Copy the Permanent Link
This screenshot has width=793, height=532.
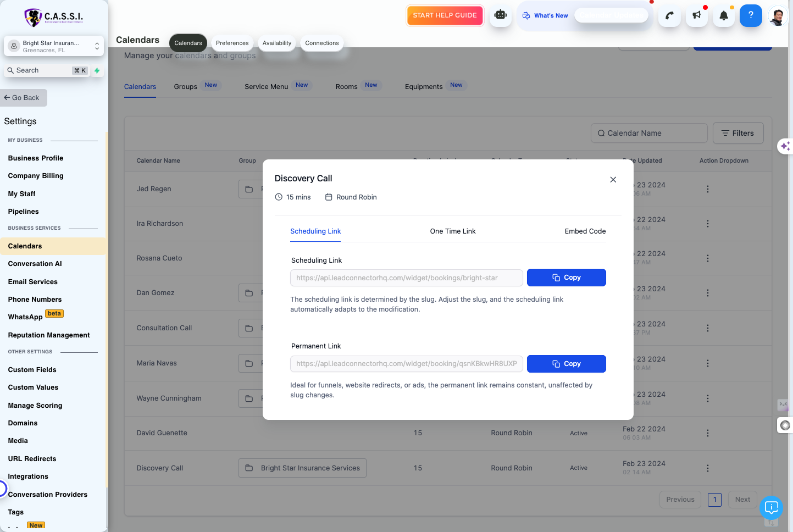click(566, 364)
